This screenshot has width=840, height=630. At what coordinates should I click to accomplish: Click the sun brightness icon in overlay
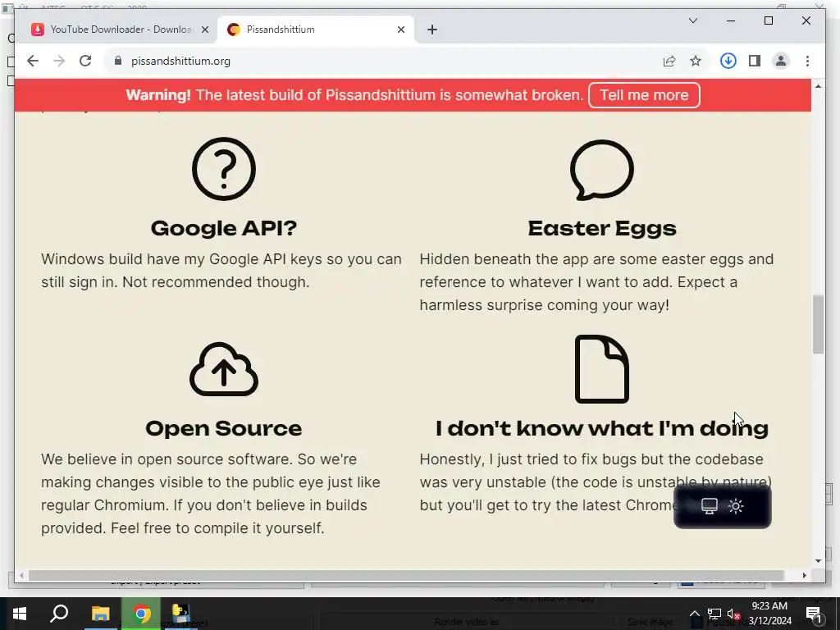click(x=736, y=506)
